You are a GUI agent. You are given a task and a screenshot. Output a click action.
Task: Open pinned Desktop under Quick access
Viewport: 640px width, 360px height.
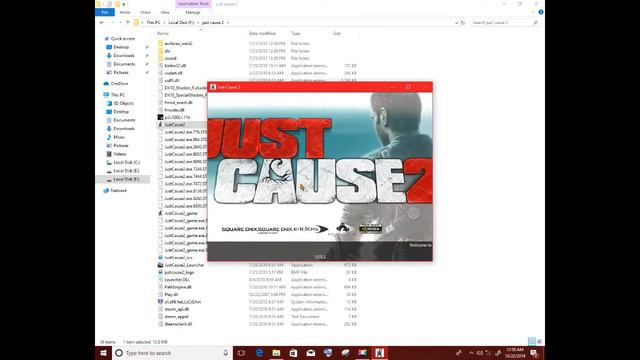tap(121, 47)
